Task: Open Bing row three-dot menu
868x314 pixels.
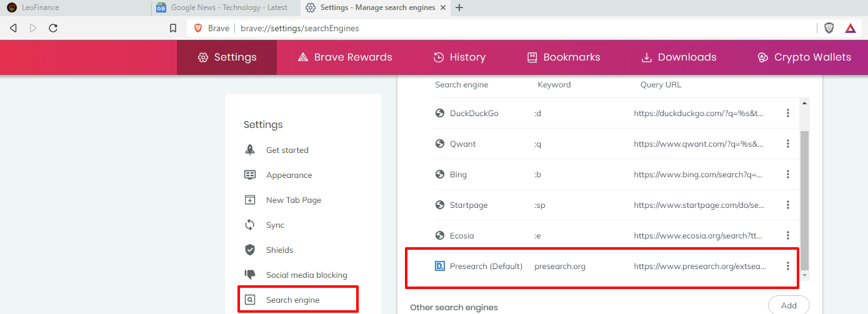Action: pyautogui.click(x=788, y=174)
